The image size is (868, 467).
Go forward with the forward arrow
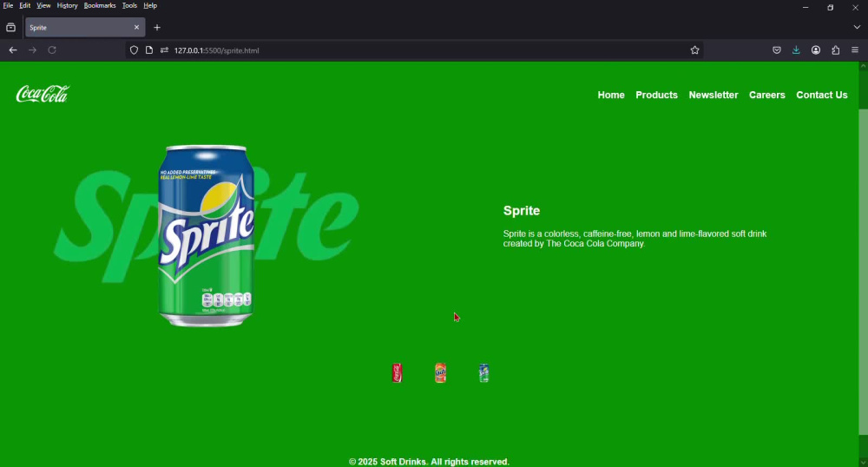click(x=32, y=49)
